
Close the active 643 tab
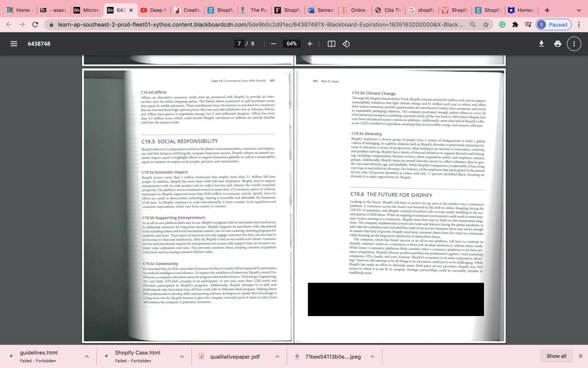click(x=131, y=10)
